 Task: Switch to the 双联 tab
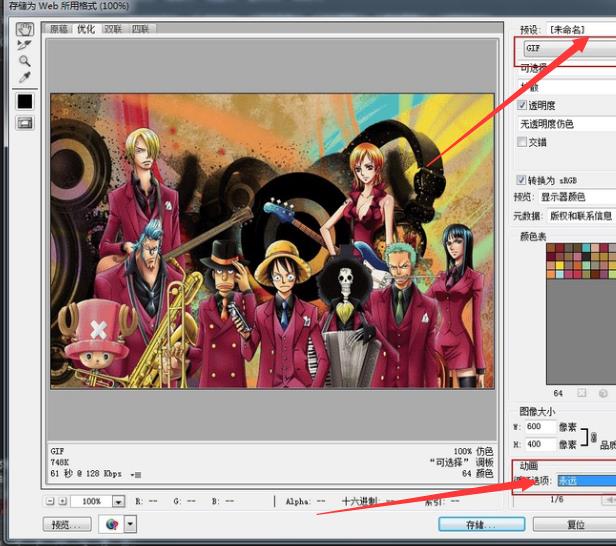click(113, 29)
